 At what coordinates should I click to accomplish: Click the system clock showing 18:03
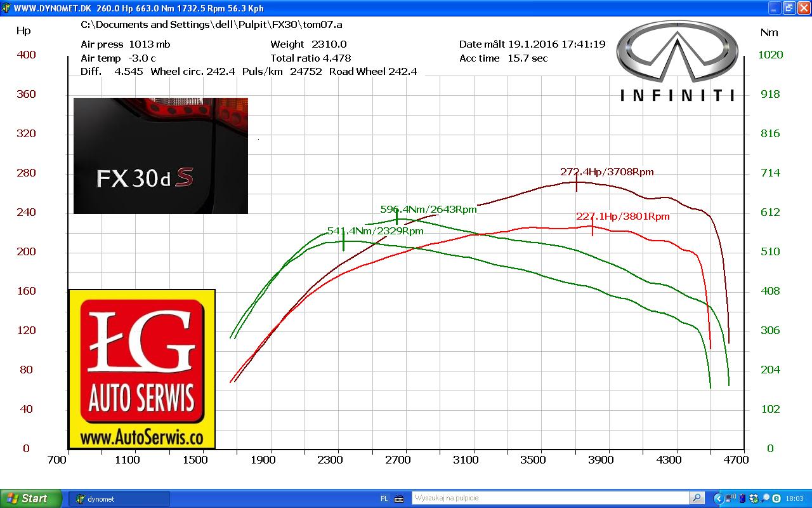pyautogui.click(x=795, y=499)
